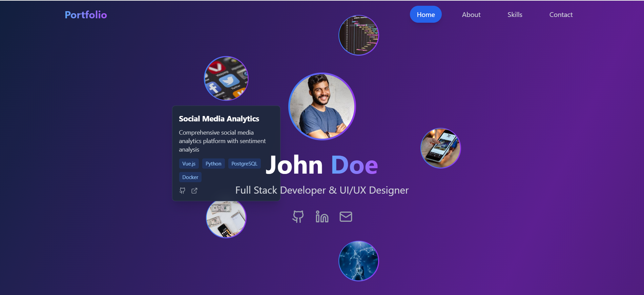The image size is (644, 295).
Task: Click the Python tech tag
Action: 213,163
